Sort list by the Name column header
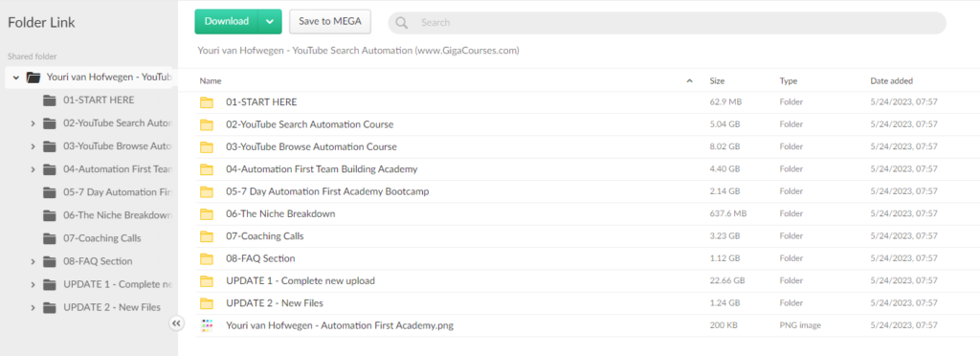 (x=211, y=81)
